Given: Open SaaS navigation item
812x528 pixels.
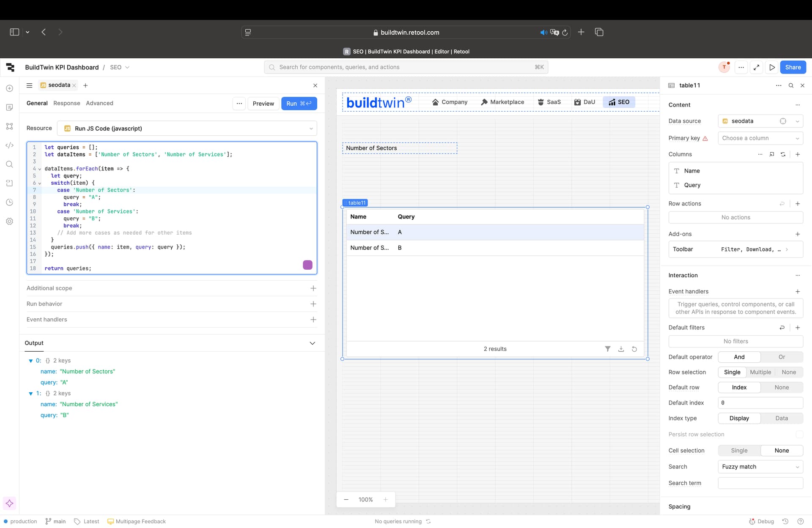Looking at the screenshot, I should tap(549, 102).
